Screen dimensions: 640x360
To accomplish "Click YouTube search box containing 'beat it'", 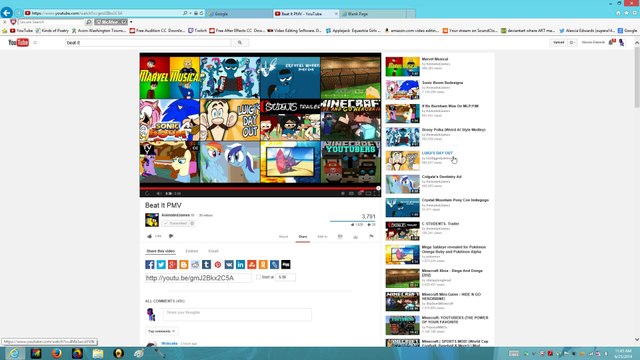I will (148, 42).
